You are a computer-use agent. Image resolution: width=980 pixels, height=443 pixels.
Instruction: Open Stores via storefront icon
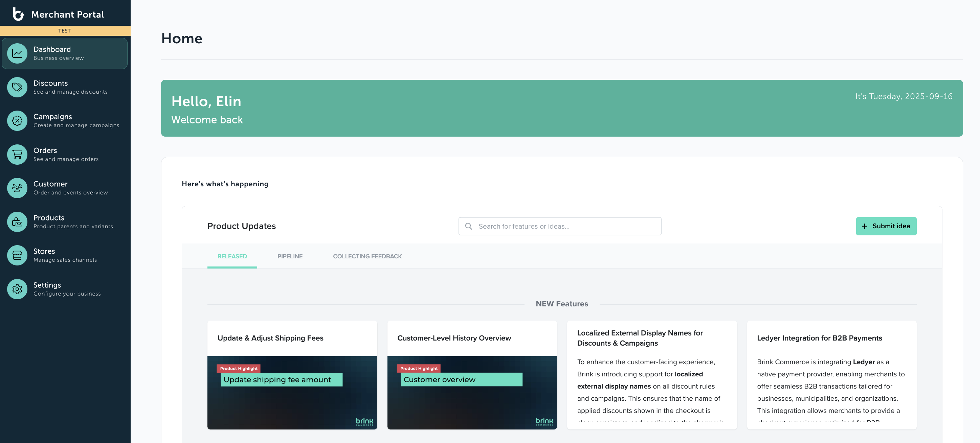pyautogui.click(x=17, y=255)
